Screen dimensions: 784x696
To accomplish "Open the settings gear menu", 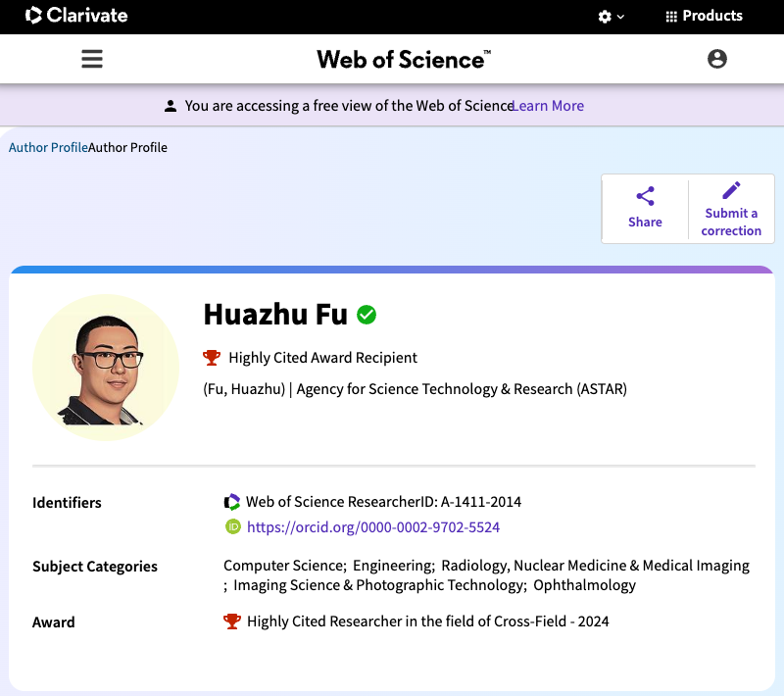I will [611, 17].
